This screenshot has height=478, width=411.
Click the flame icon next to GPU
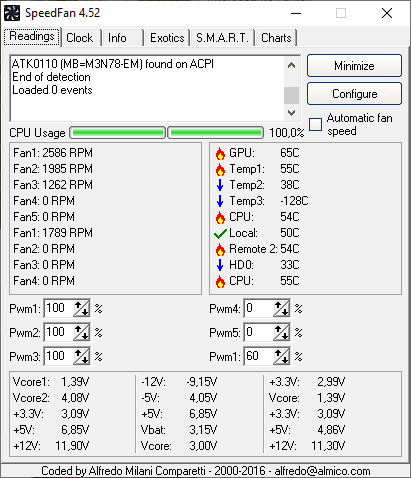[x=220, y=153]
